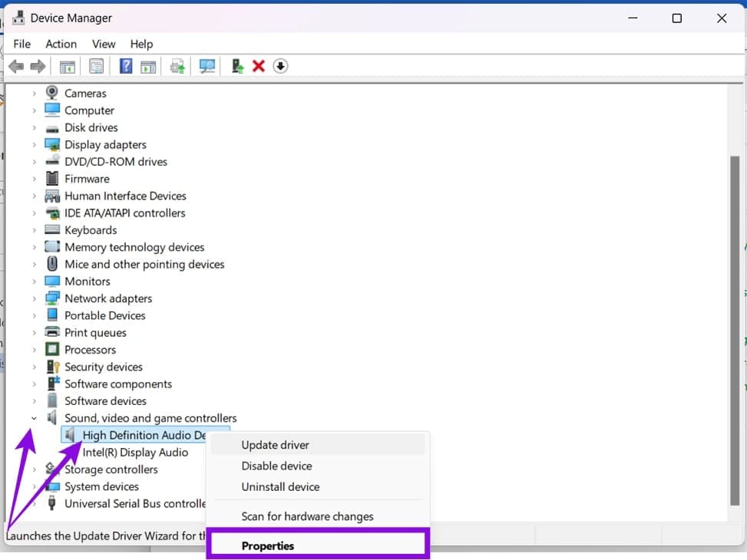Click the Processors chip icon

pyautogui.click(x=52, y=349)
